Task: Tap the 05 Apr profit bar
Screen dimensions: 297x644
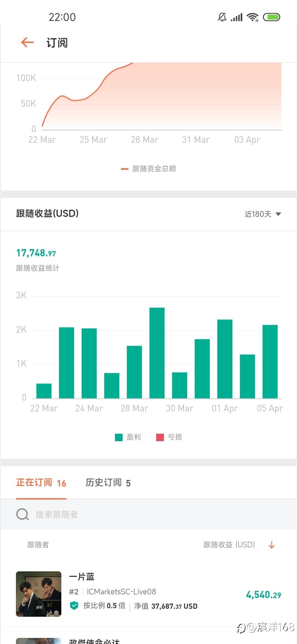Action: pos(270,362)
